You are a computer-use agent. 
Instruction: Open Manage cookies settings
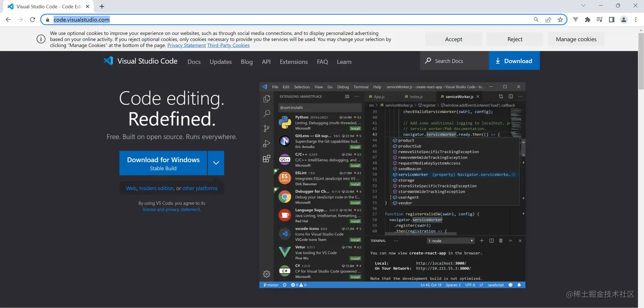[x=576, y=39]
